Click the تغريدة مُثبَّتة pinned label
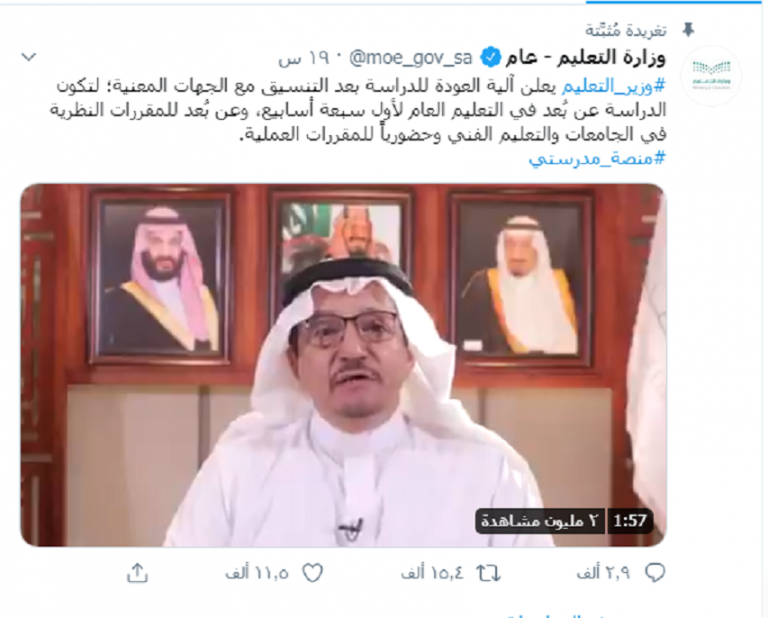768x618 pixels. pos(626,30)
